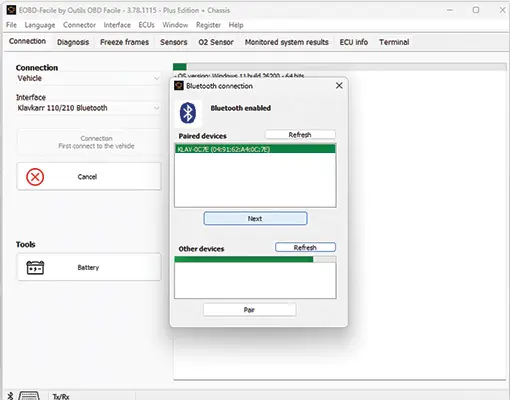
Task: Open the Window menu
Action: coord(175,25)
